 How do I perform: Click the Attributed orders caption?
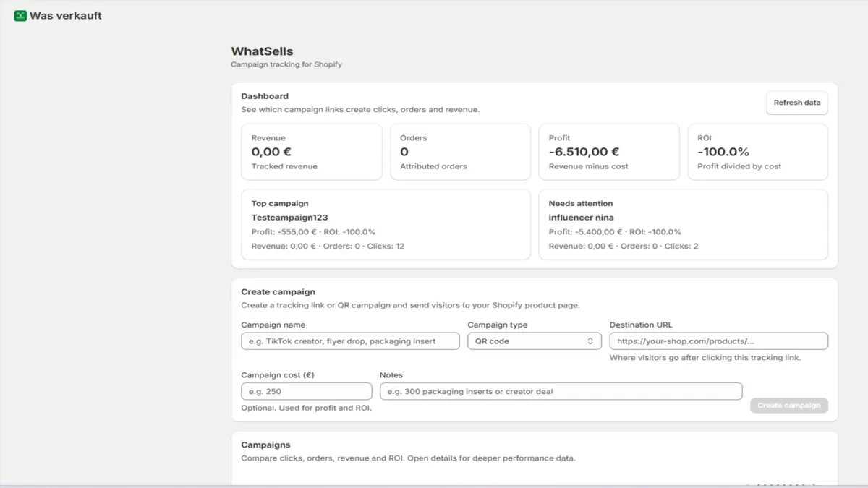point(433,166)
